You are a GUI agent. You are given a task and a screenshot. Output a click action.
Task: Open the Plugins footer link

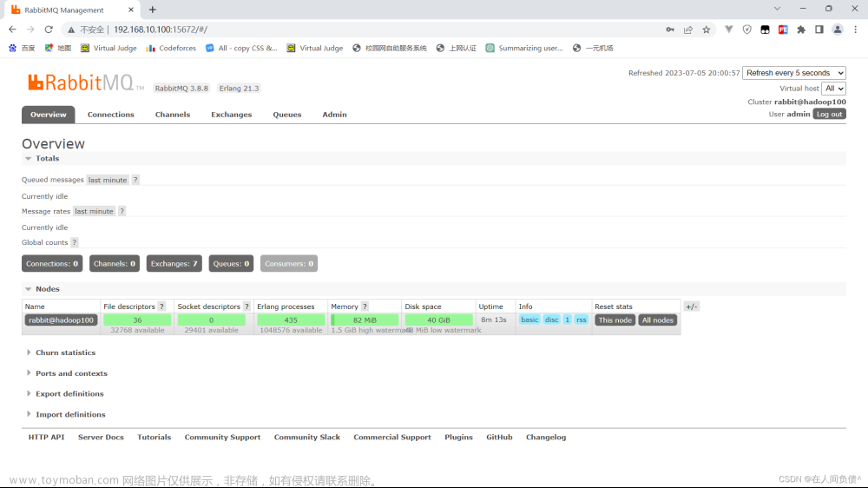pos(458,437)
